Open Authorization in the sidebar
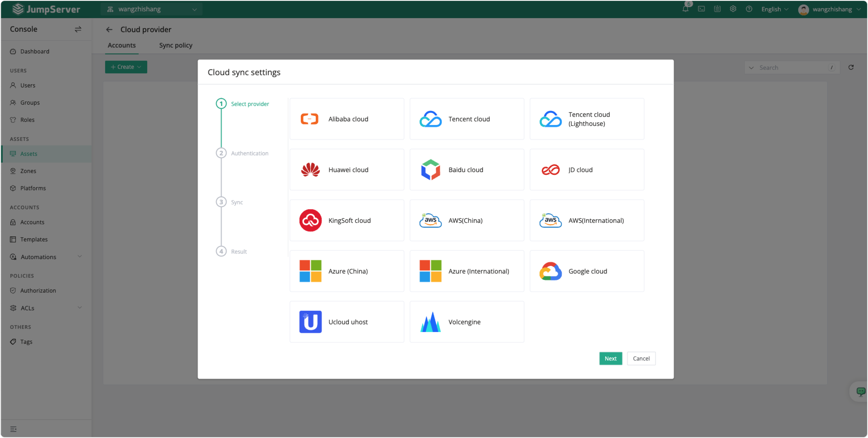The width and height of the screenshot is (868, 438). [x=46, y=291]
